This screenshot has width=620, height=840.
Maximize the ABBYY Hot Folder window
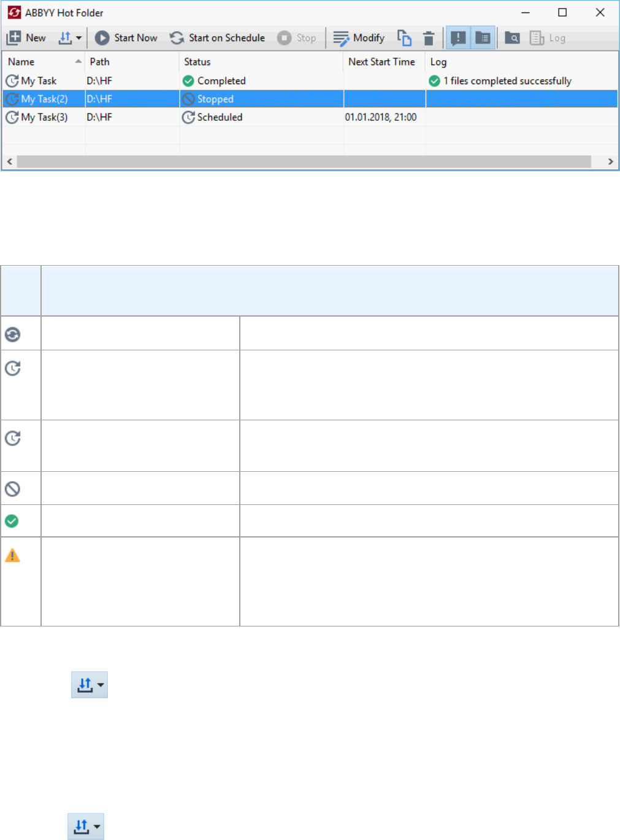click(x=562, y=12)
